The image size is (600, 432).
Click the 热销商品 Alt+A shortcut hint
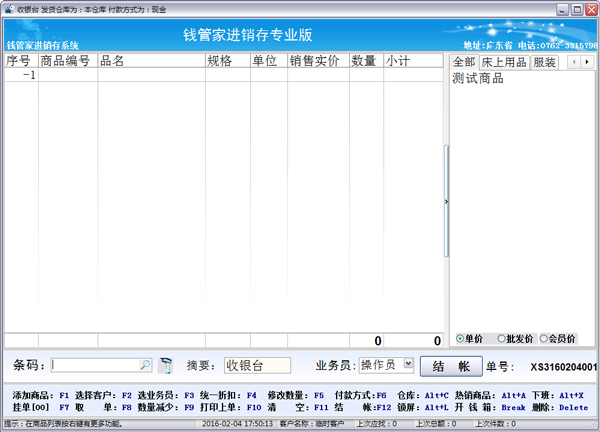click(490, 395)
